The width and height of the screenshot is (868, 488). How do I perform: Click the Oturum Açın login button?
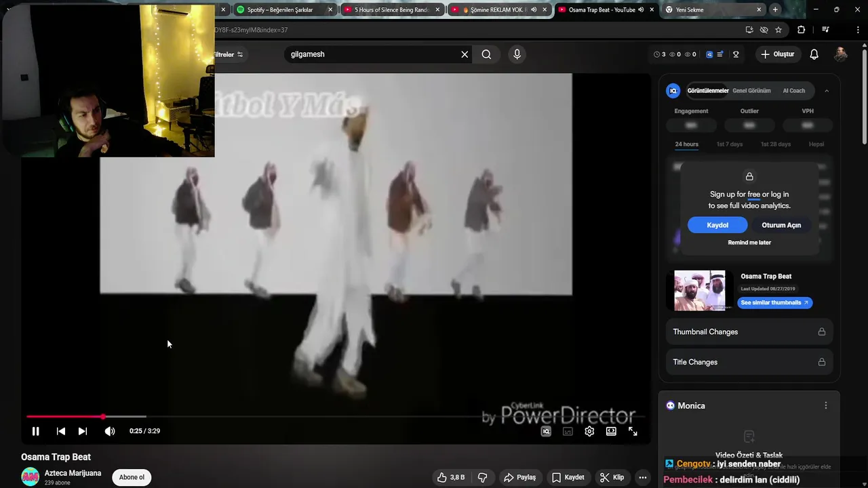click(x=781, y=225)
